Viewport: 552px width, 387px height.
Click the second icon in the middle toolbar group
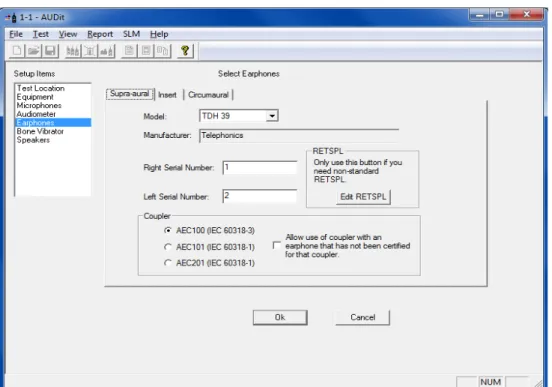[90, 51]
